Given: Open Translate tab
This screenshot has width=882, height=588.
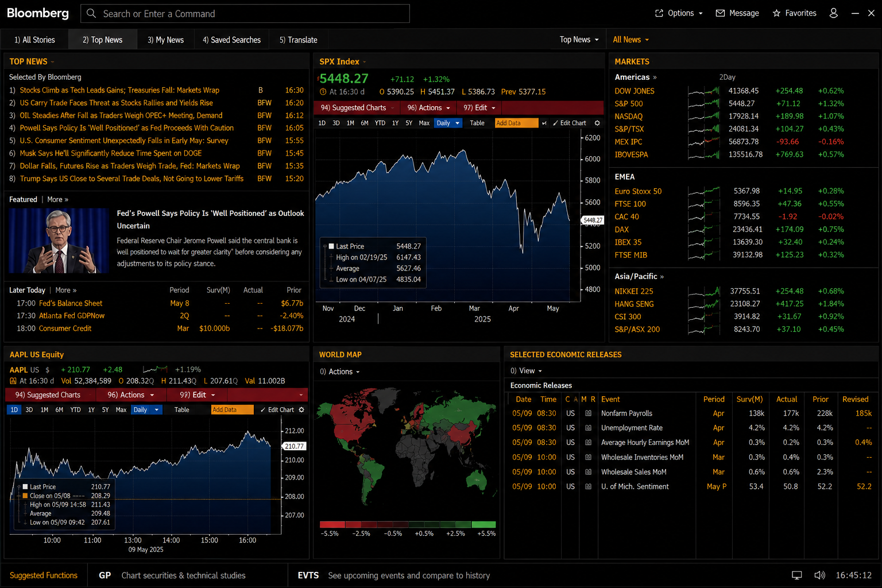Looking at the screenshot, I should 299,40.
